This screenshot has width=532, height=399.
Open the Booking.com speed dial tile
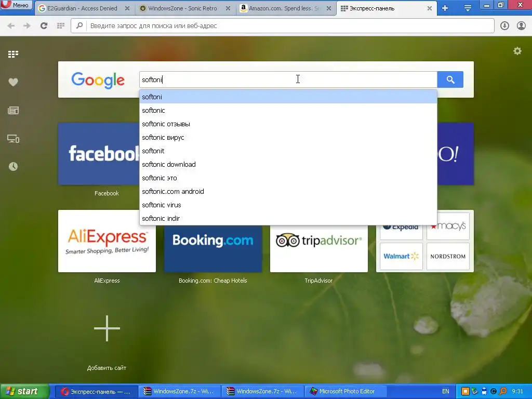pos(212,248)
